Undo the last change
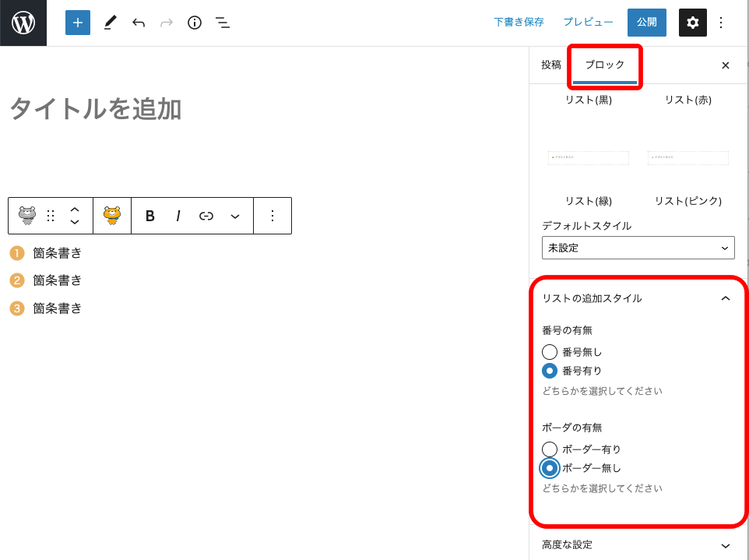The image size is (749, 560). [139, 23]
